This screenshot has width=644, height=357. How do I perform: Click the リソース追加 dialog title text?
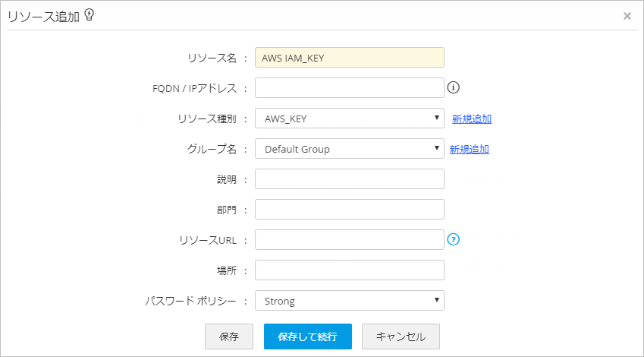pyautogui.click(x=43, y=16)
